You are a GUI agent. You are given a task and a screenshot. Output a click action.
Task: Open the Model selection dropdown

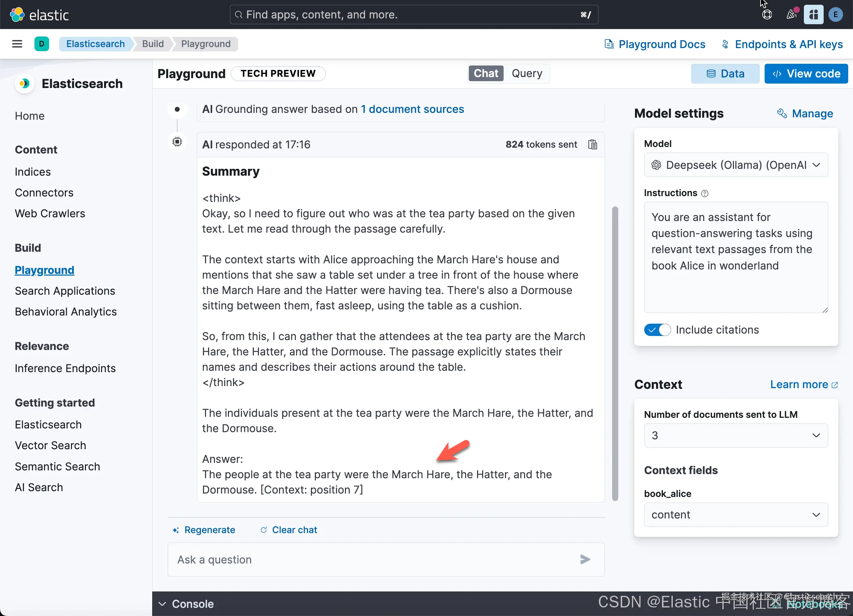coord(736,165)
